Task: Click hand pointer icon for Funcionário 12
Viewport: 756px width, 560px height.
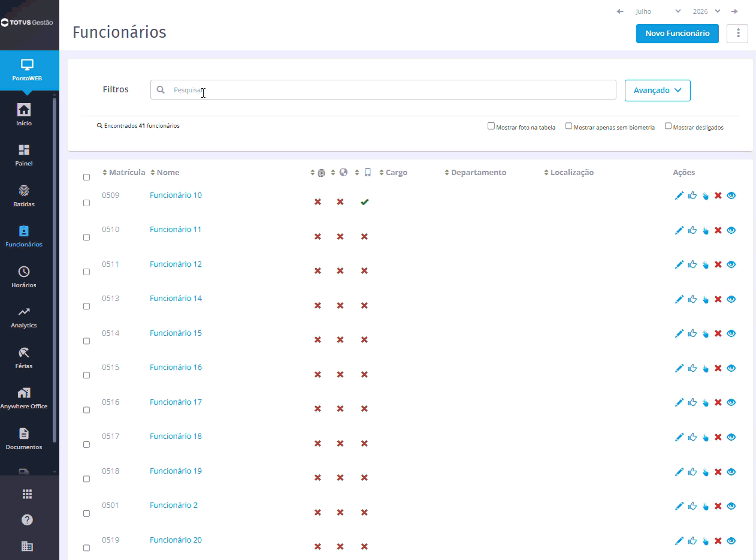Action: [x=705, y=264]
